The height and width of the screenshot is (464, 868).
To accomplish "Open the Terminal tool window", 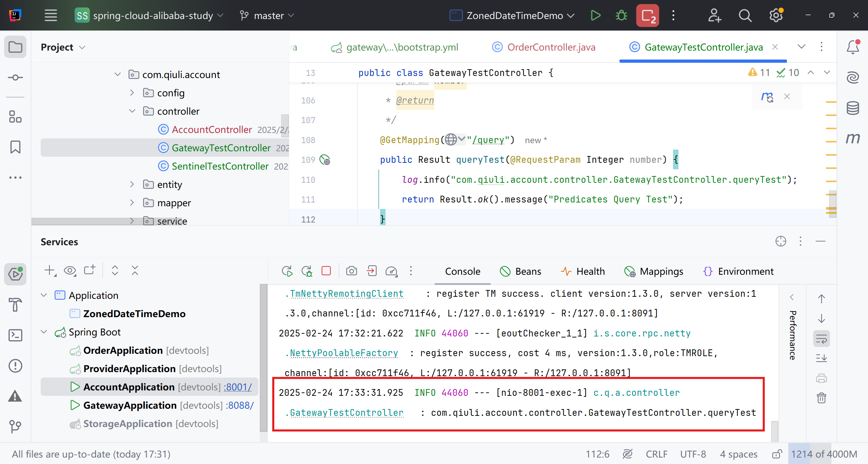I will [x=15, y=335].
